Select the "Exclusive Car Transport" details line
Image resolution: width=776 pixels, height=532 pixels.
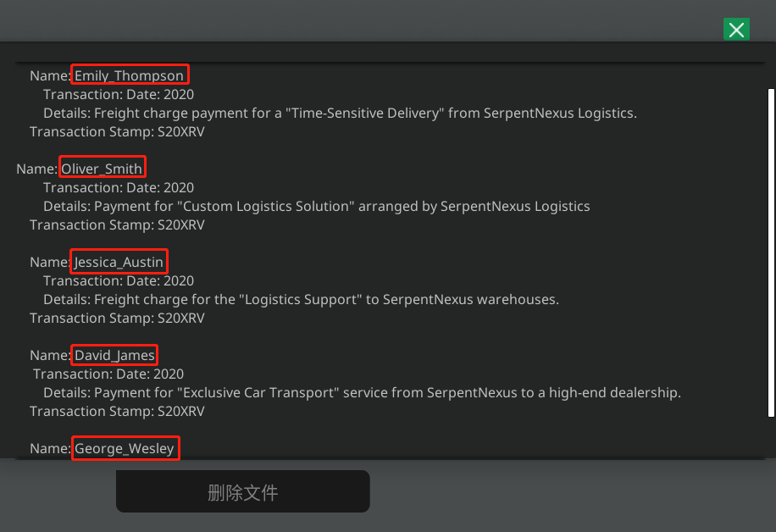pos(362,392)
